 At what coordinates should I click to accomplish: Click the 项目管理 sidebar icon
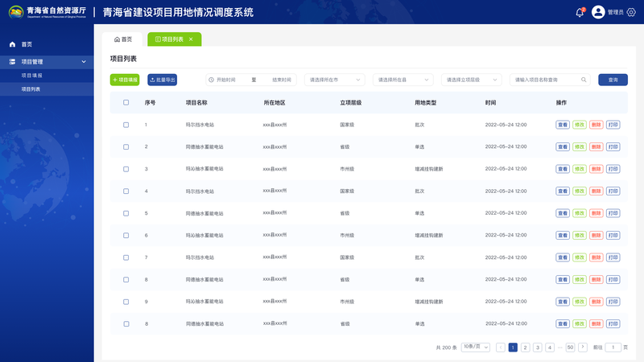pyautogui.click(x=12, y=62)
